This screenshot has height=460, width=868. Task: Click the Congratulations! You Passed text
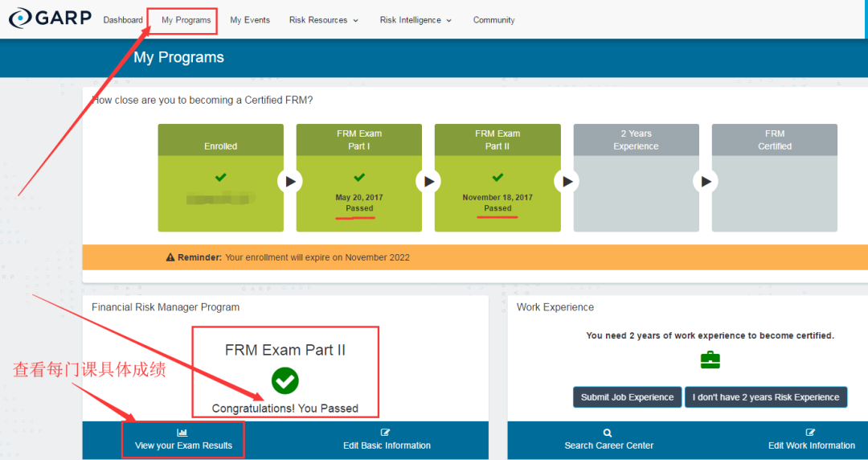pyautogui.click(x=285, y=409)
